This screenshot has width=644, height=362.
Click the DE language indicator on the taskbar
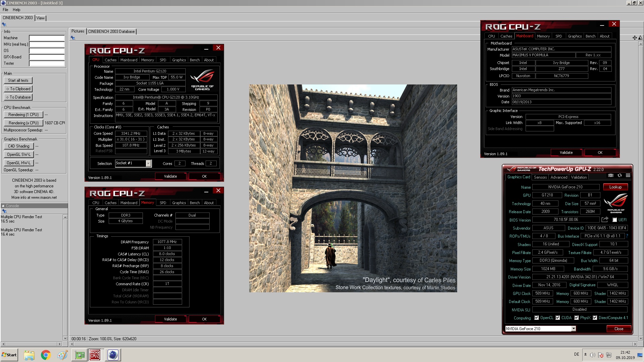click(577, 354)
